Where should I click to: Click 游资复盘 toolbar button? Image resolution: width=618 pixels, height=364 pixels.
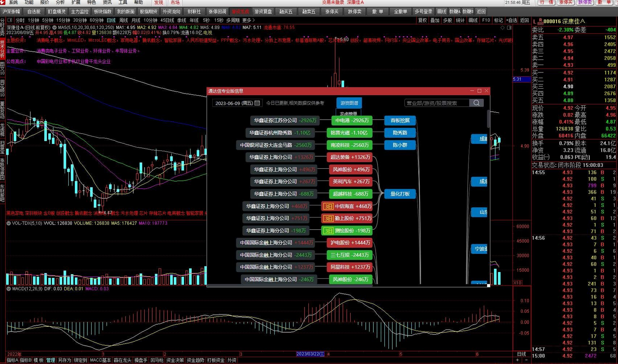point(263,11)
